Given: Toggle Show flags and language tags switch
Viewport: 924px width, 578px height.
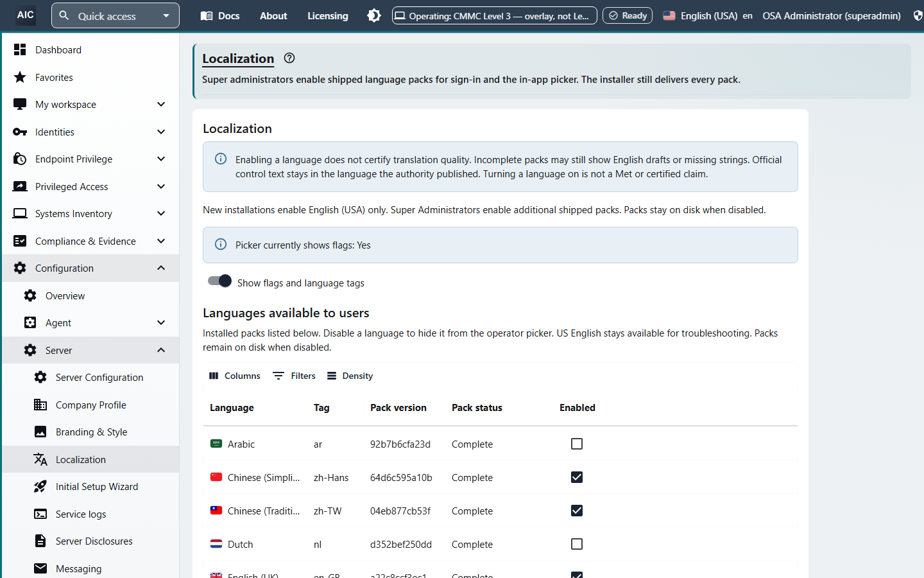Looking at the screenshot, I should 219,281.
